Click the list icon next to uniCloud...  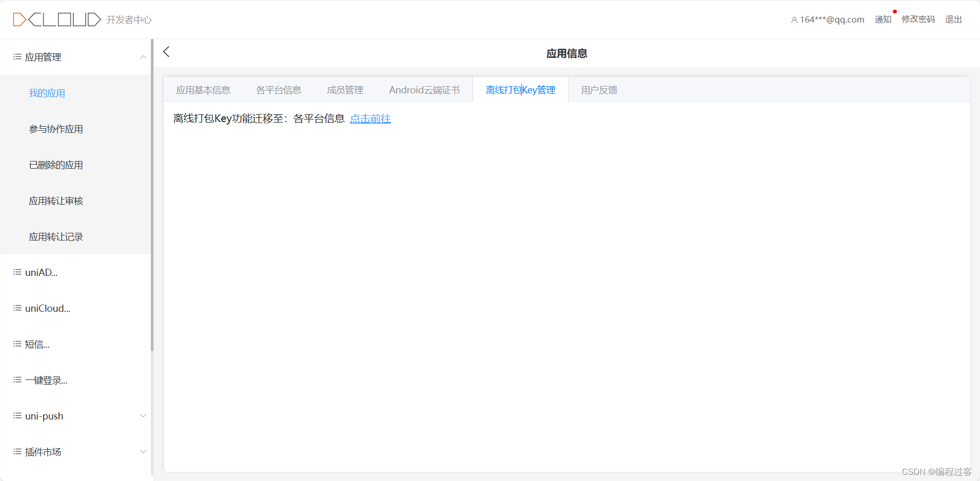(x=17, y=308)
